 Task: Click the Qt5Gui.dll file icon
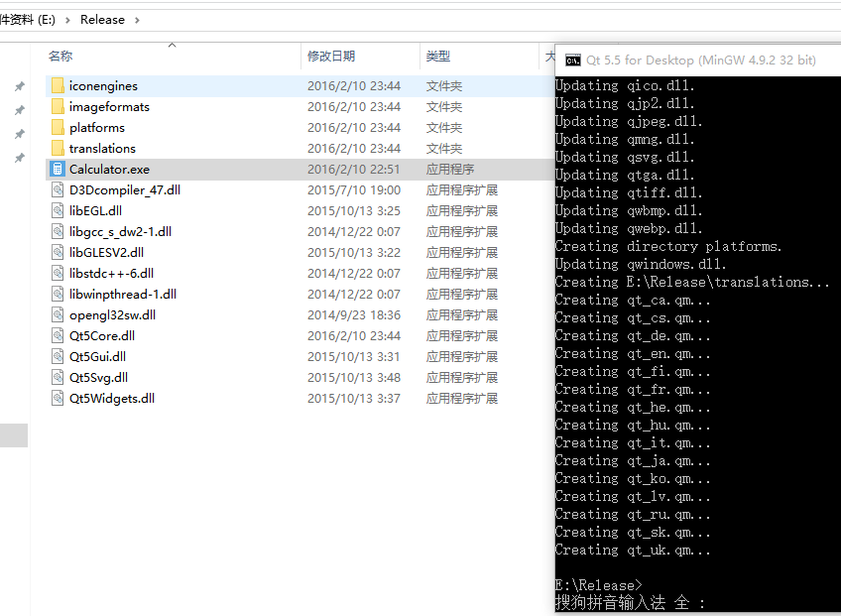(58, 357)
